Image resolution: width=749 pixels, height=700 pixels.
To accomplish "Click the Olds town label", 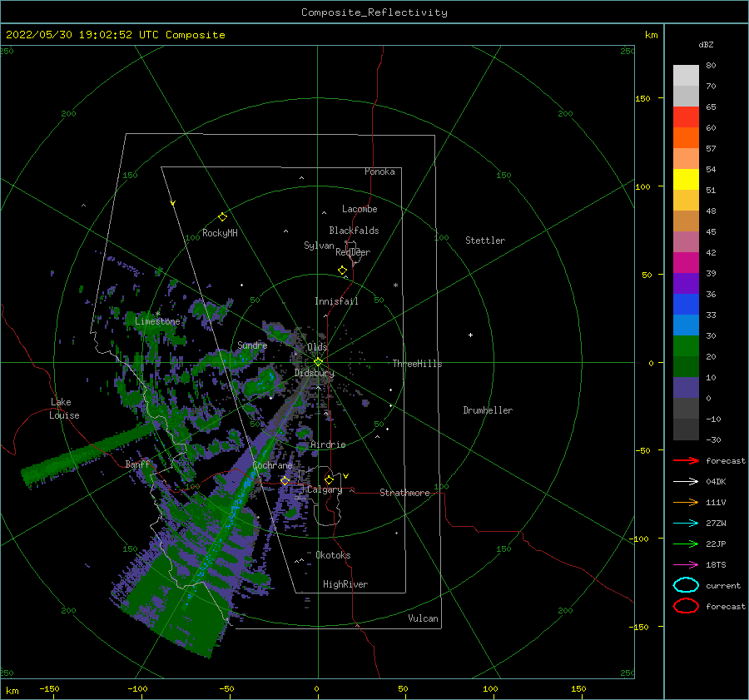I will 317,347.
